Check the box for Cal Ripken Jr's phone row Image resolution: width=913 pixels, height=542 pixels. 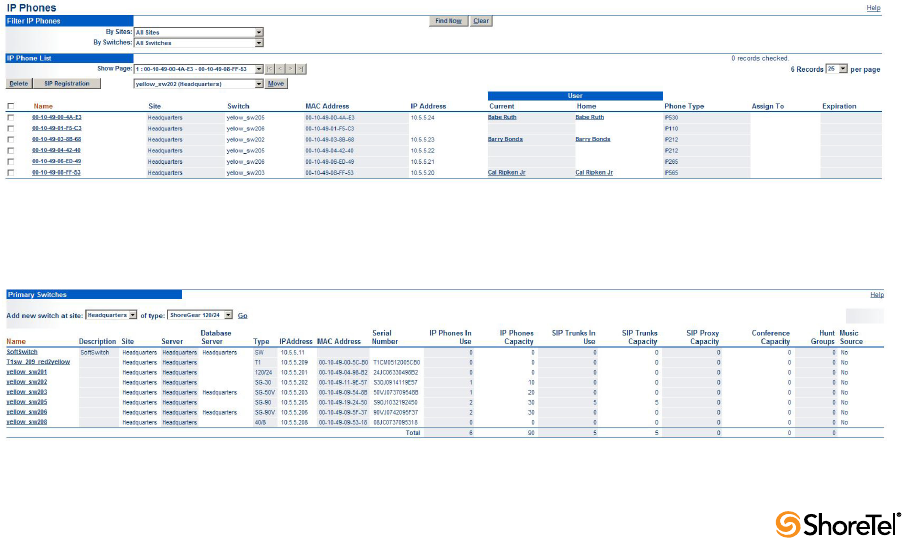point(10,173)
